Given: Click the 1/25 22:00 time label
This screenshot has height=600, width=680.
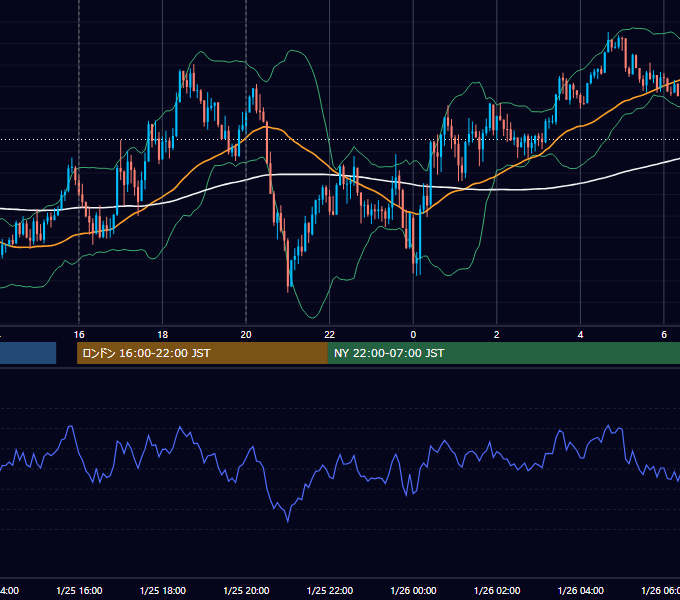Looking at the screenshot, I should tap(330, 591).
